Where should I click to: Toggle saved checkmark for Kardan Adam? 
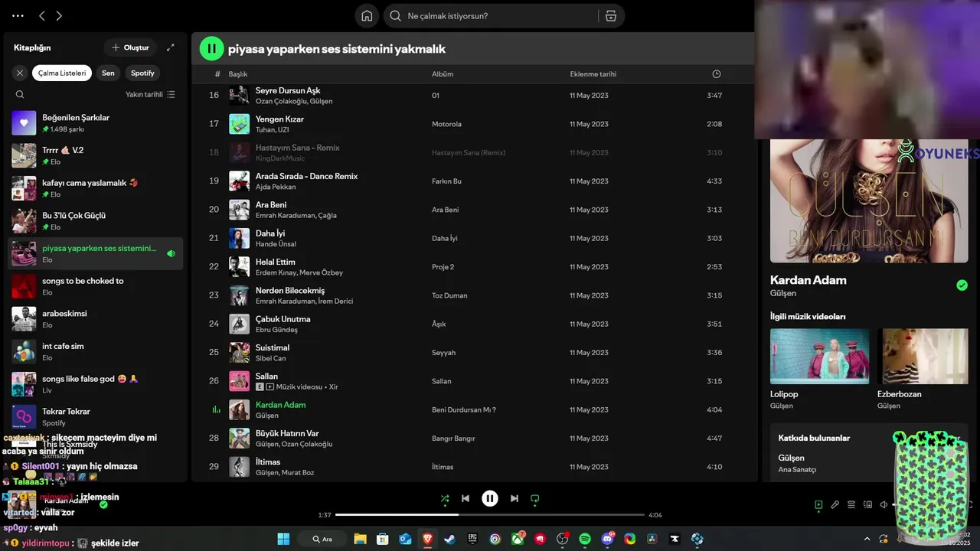962,285
